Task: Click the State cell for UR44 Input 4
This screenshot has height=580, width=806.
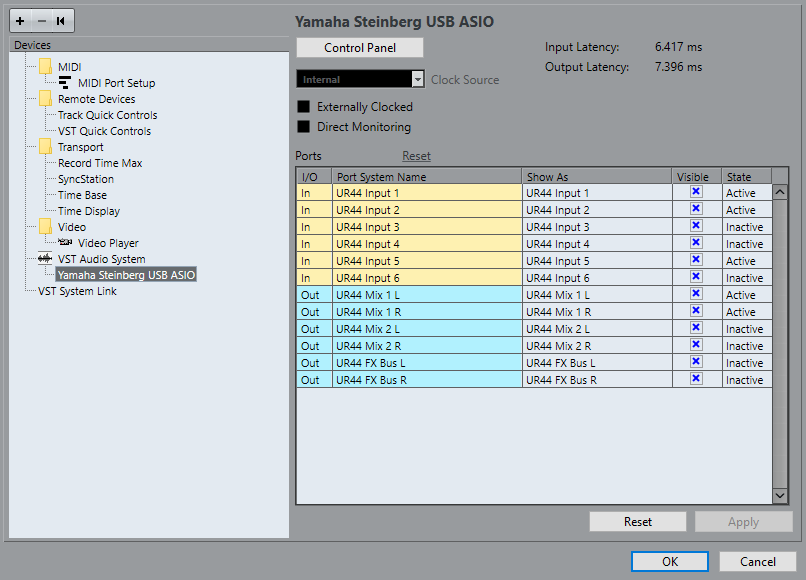Action: pos(746,244)
